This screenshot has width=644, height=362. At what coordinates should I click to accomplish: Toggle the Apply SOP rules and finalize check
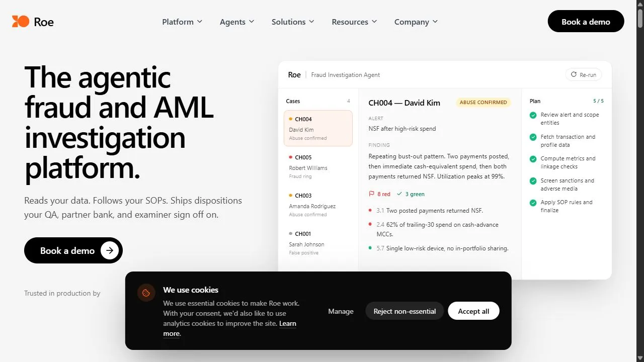533,203
